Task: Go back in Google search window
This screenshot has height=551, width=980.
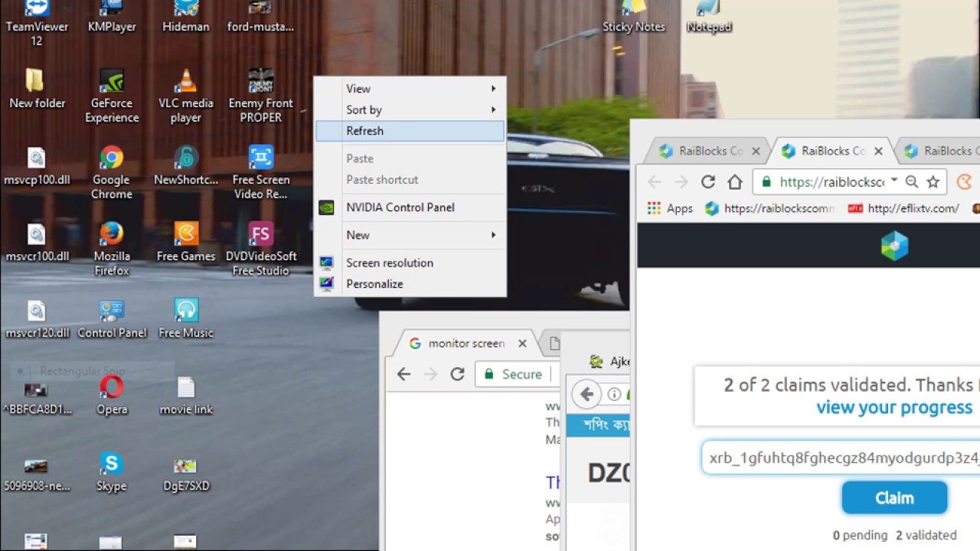Action: point(403,374)
